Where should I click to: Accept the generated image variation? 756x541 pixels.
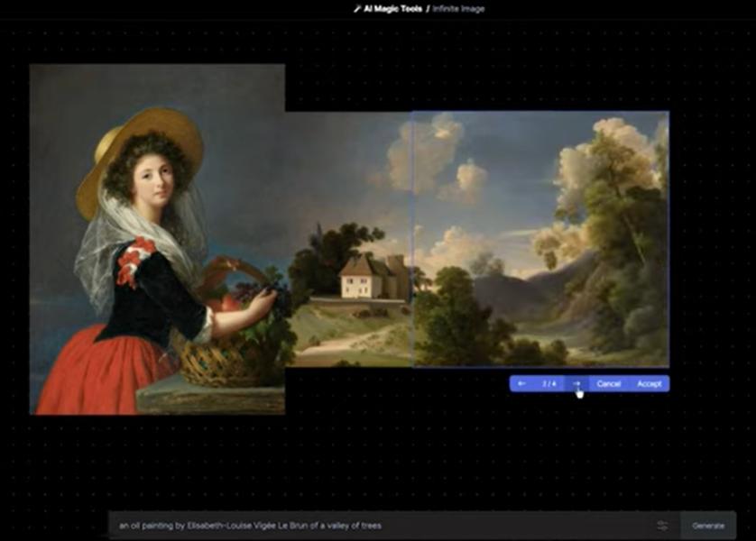tap(649, 383)
